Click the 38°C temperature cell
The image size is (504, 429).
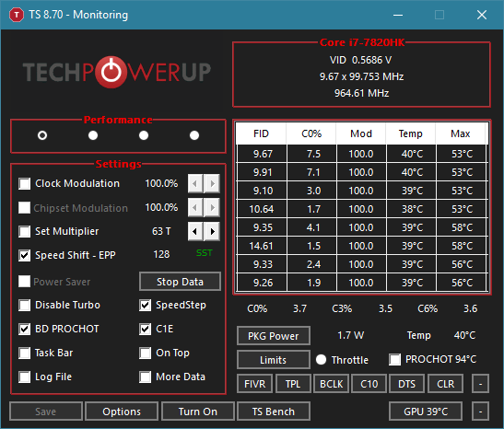[412, 209]
